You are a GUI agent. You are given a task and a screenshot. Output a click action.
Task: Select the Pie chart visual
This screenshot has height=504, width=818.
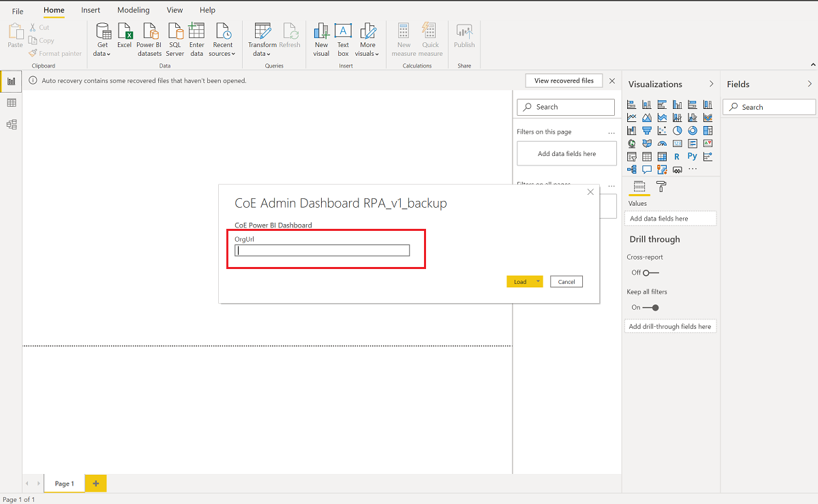[x=677, y=130]
